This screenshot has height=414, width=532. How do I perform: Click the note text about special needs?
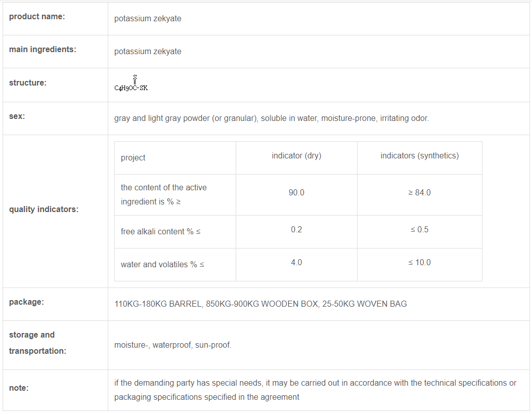[315, 390]
